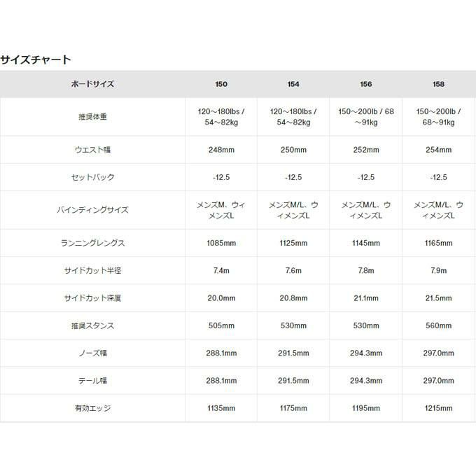This screenshot has height=476, width=476.
Task: Select the ウエスト幅 row label
Action: (92, 150)
